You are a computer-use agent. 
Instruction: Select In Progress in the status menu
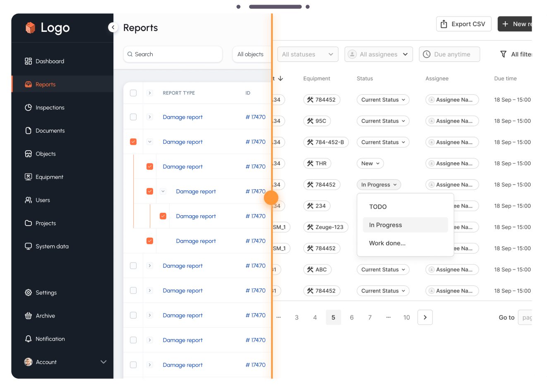coord(405,225)
